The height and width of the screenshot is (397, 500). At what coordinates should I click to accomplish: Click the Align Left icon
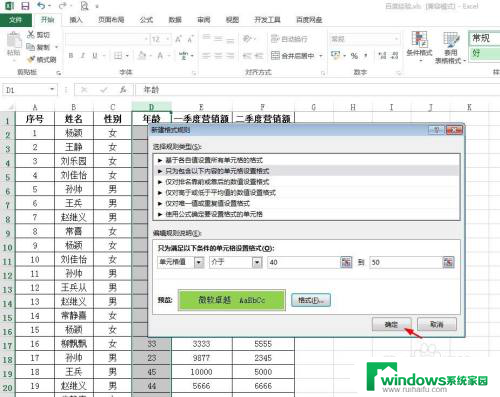(207, 55)
